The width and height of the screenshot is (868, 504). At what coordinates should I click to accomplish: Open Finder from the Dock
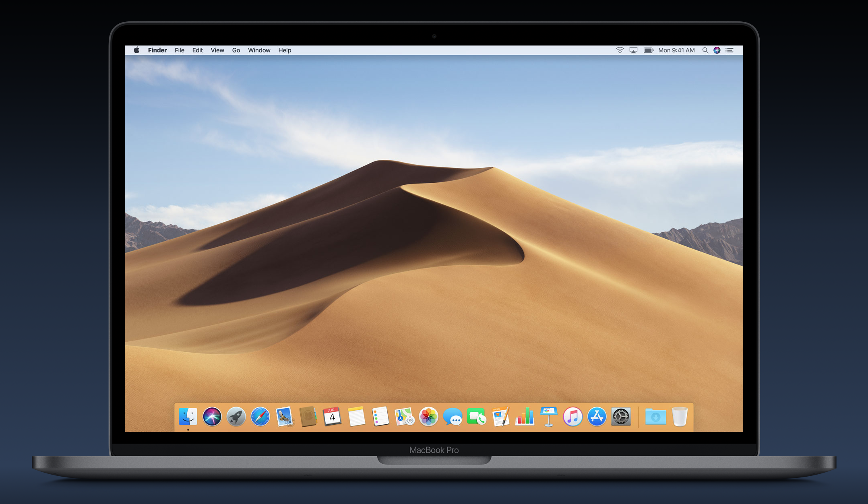(x=188, y=417)
